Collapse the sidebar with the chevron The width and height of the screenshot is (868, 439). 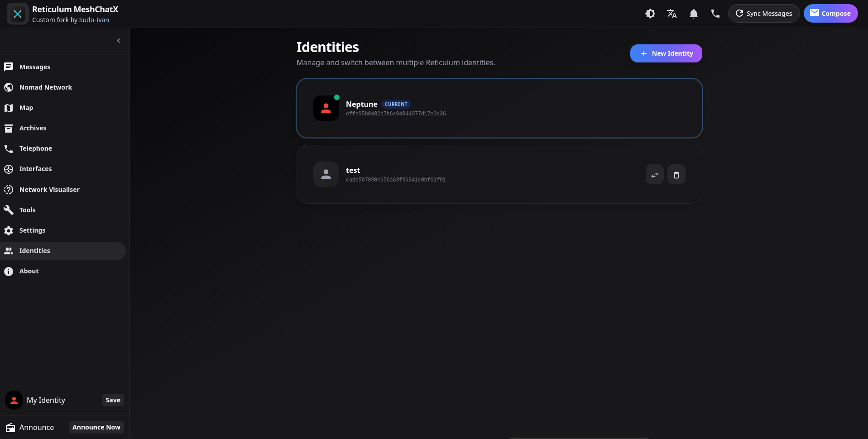[118, 41]
